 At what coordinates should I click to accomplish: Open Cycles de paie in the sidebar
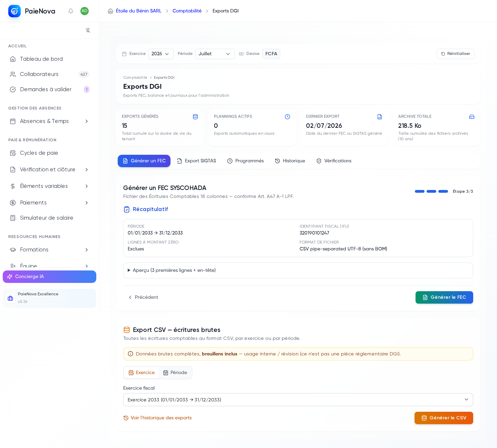coord(49,153)
